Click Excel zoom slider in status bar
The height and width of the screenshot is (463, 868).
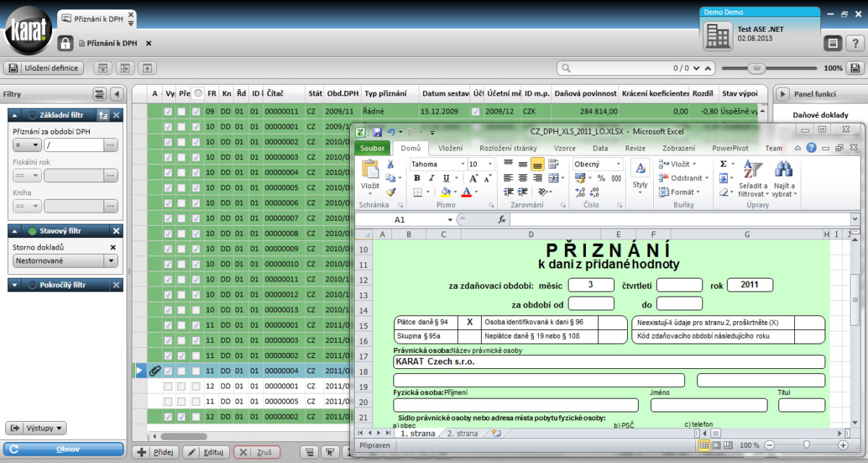[x=807, y=445]
